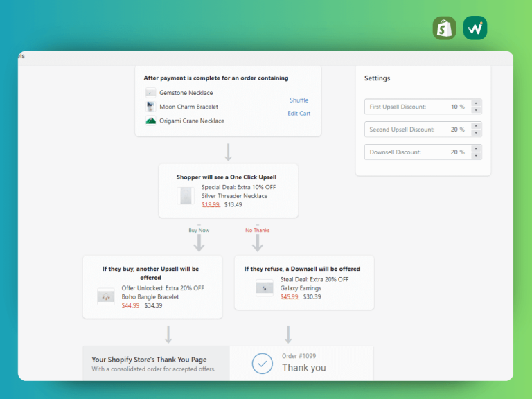532x399 pixels.
Task: Decrease the Downsell Discount value
Action: point(476,156)
